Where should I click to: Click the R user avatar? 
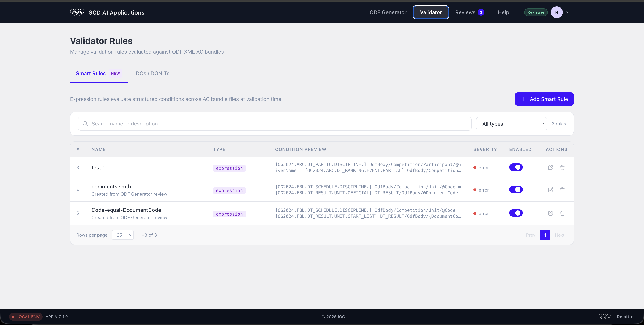(x=556, y=12)
